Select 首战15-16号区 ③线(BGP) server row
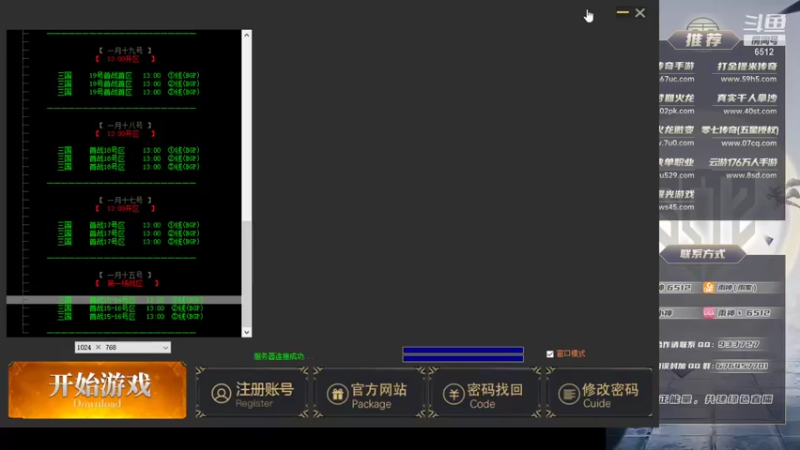800x450 pixels. [130, 316]
